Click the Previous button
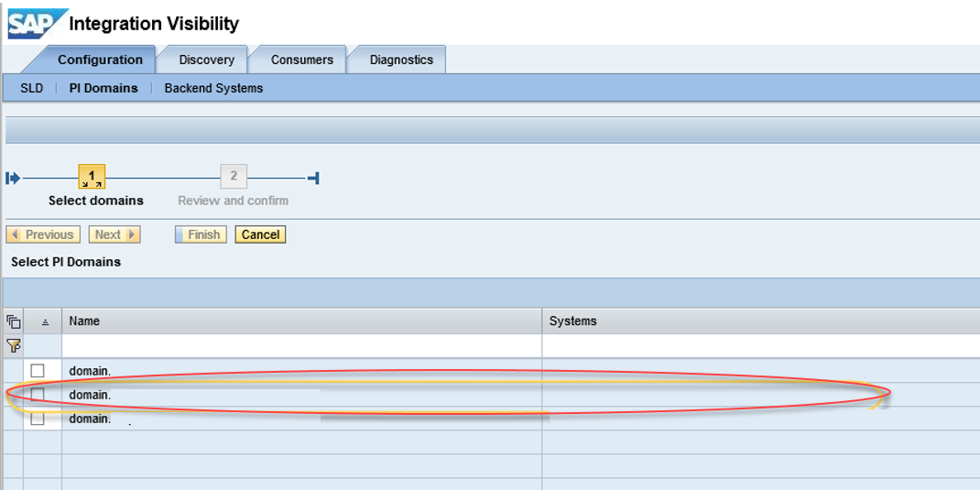 [x=43, y=234]
